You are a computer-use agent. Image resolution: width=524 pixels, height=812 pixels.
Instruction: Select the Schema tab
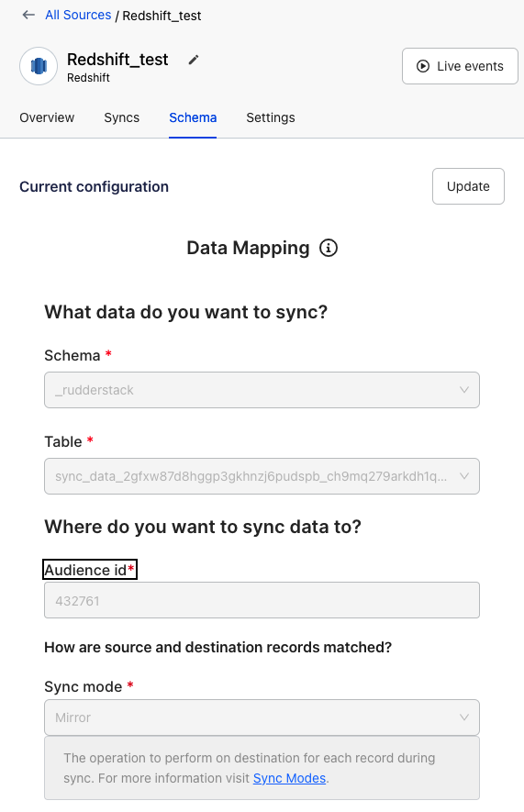coord(193,117)
